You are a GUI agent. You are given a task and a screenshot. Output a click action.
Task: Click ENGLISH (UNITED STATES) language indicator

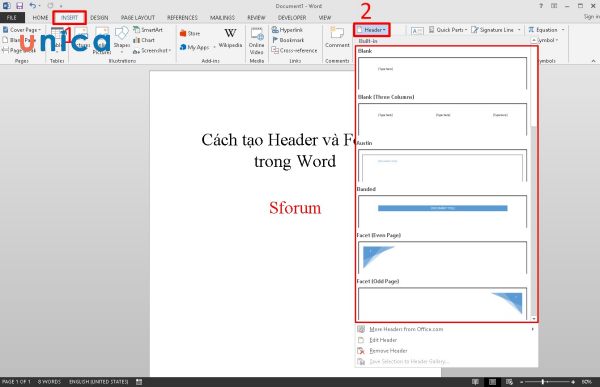tap(99, 382)
